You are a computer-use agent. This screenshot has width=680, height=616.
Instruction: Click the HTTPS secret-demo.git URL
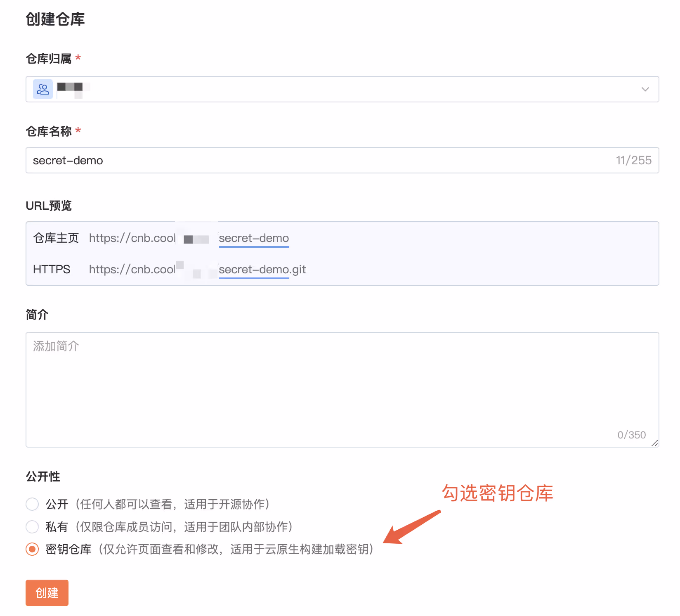tap(262, 270)
